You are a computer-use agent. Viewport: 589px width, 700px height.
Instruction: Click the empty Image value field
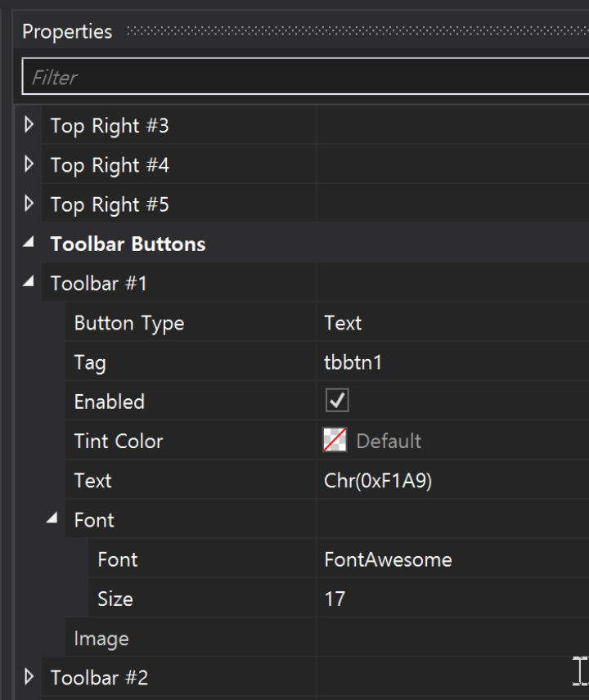[450, 638]
